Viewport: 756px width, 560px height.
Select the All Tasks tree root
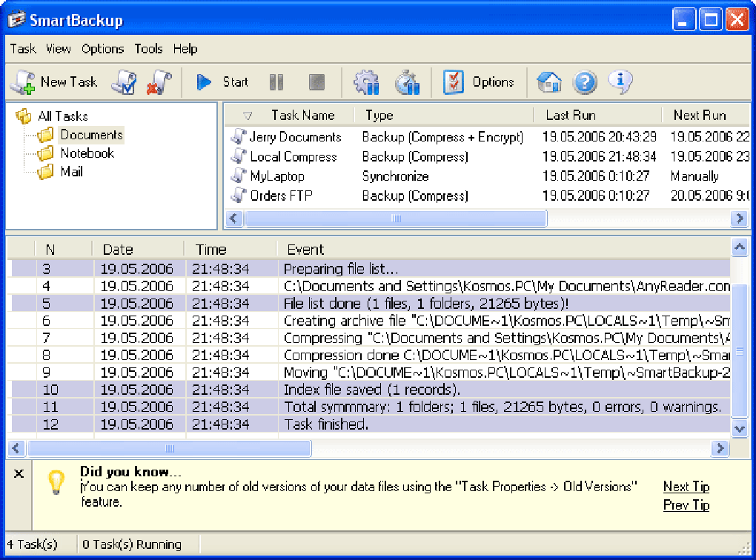click(63, 116)
